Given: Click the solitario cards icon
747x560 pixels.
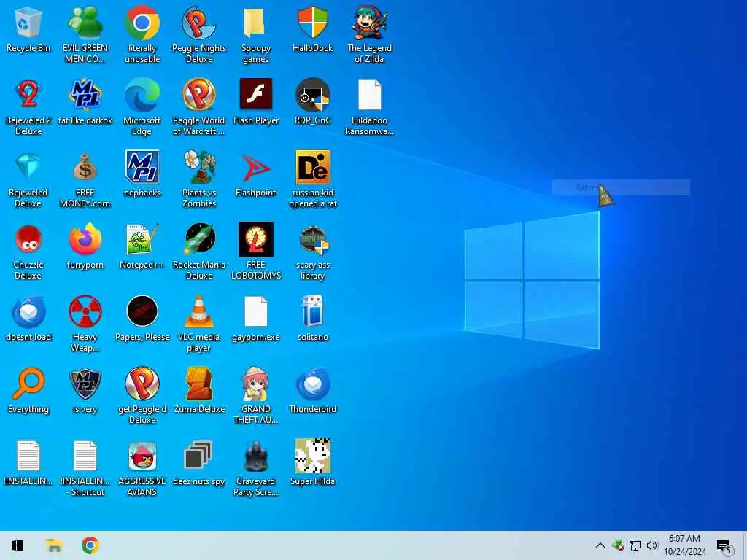Looking at the screenshot, I should click(312, 311).
